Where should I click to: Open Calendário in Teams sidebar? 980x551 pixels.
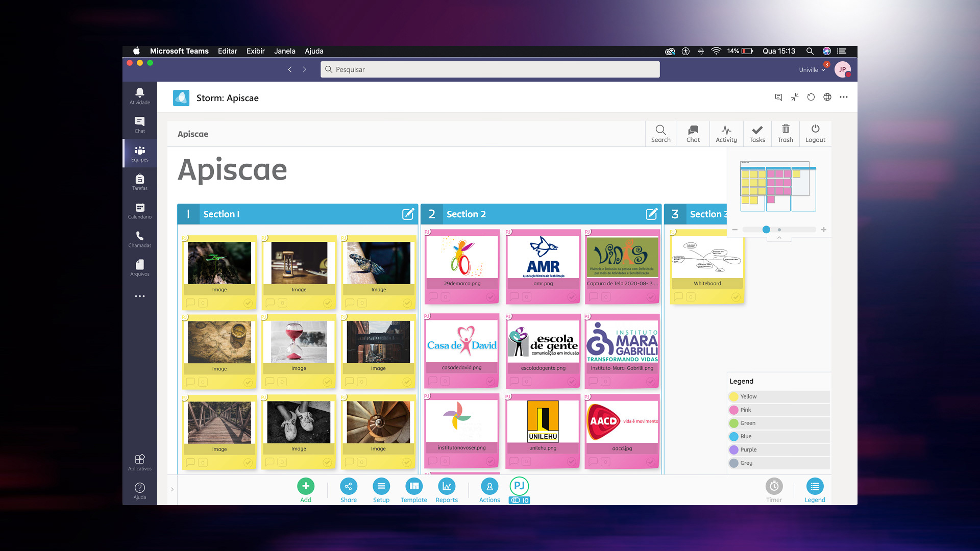(x=139, y=210)
